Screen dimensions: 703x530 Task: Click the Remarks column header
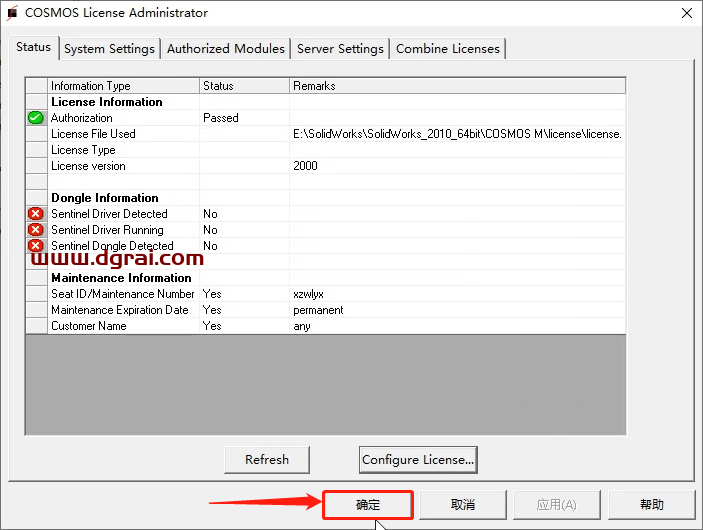(x=456, y=86)
